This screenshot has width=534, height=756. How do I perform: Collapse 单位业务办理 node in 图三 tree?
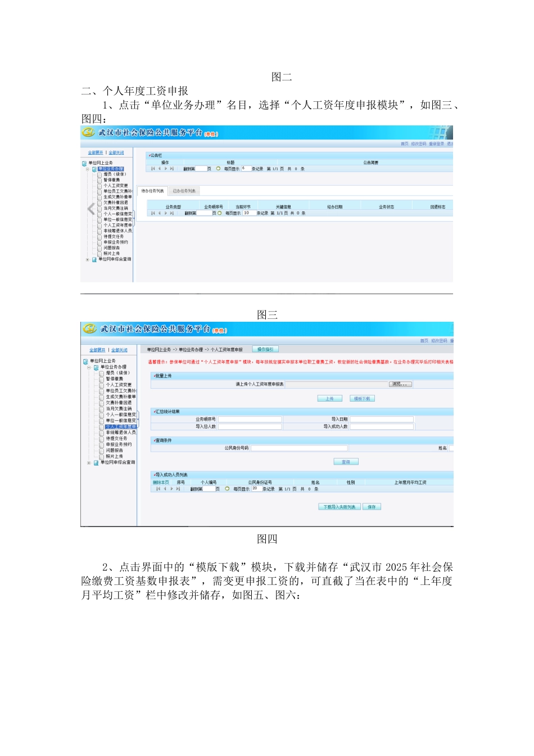coord(87,169)
